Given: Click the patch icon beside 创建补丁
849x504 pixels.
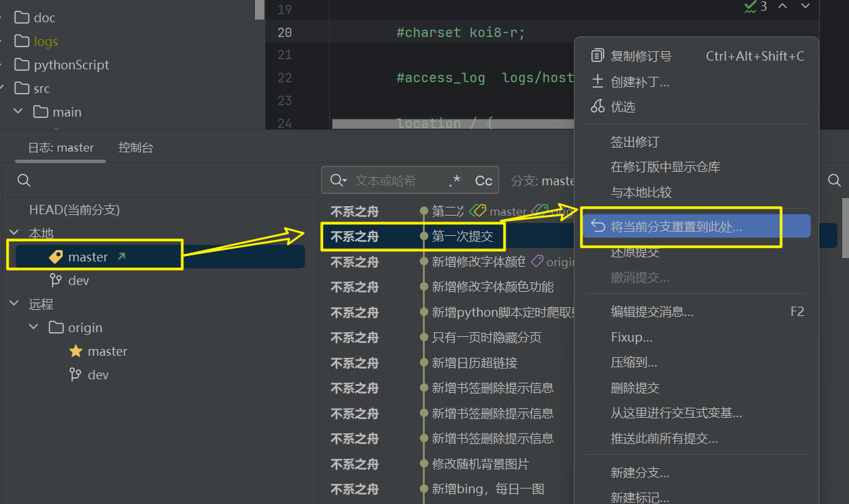Looking at the screenshot, I should (597, 82).
